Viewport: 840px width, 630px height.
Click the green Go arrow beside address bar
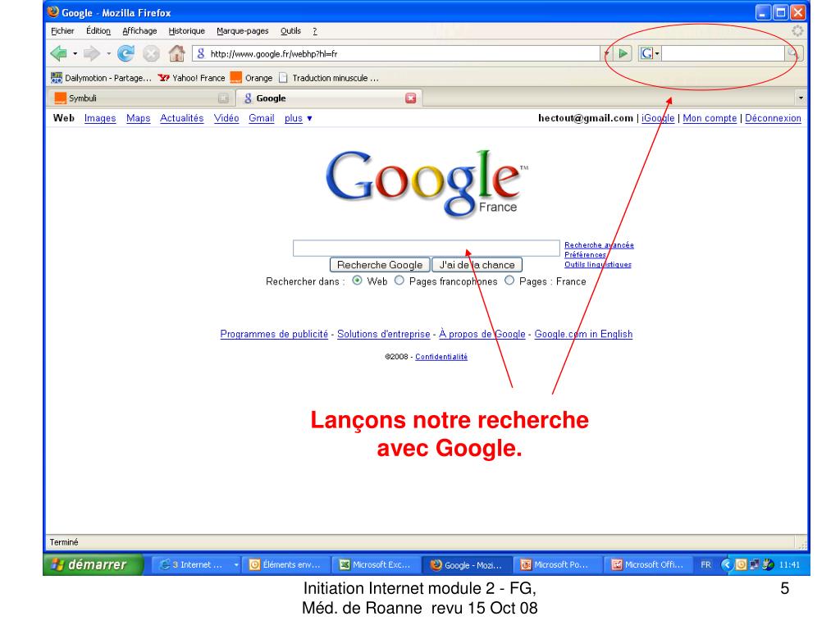pyautogui.click(x=623, y=53)
